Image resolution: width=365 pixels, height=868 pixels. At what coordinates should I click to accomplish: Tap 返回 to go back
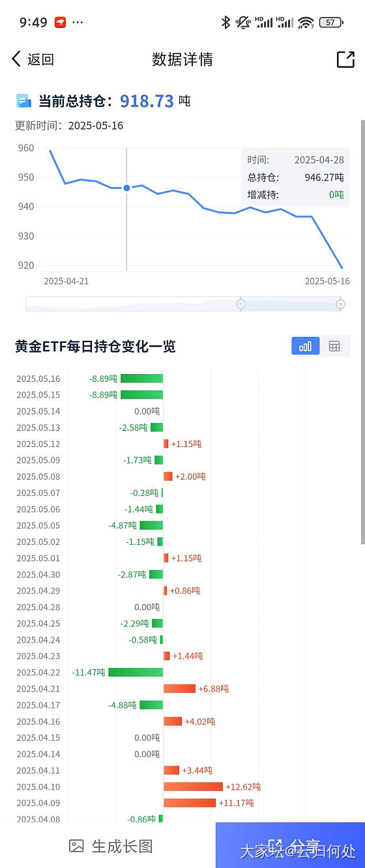[x=40, y=59]
